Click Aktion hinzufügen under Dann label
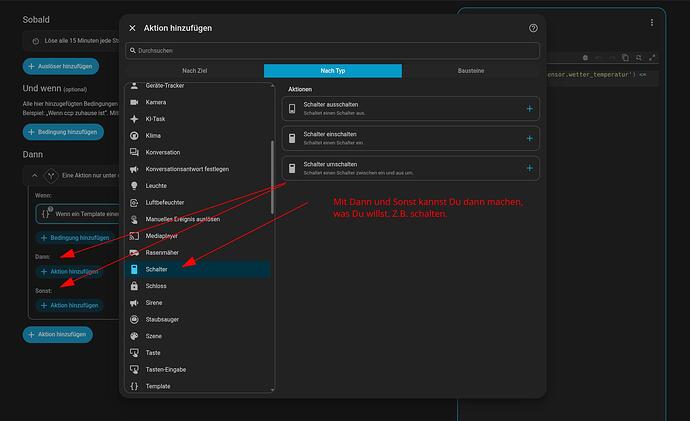 [x=70, y=271]
